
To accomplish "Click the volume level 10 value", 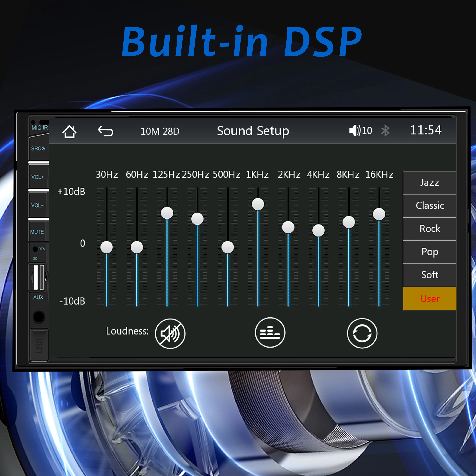I will (367, 131).
